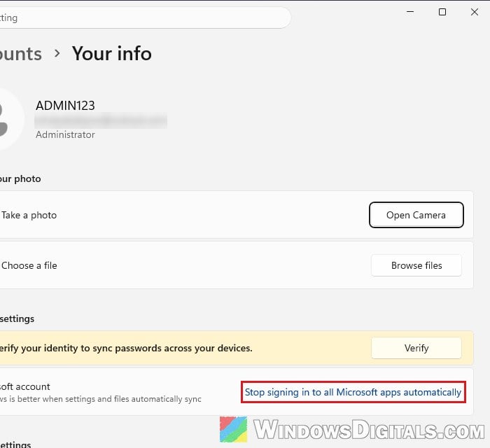Minimize the Settings window
This screenshot has width=490, height=448.
410,12
